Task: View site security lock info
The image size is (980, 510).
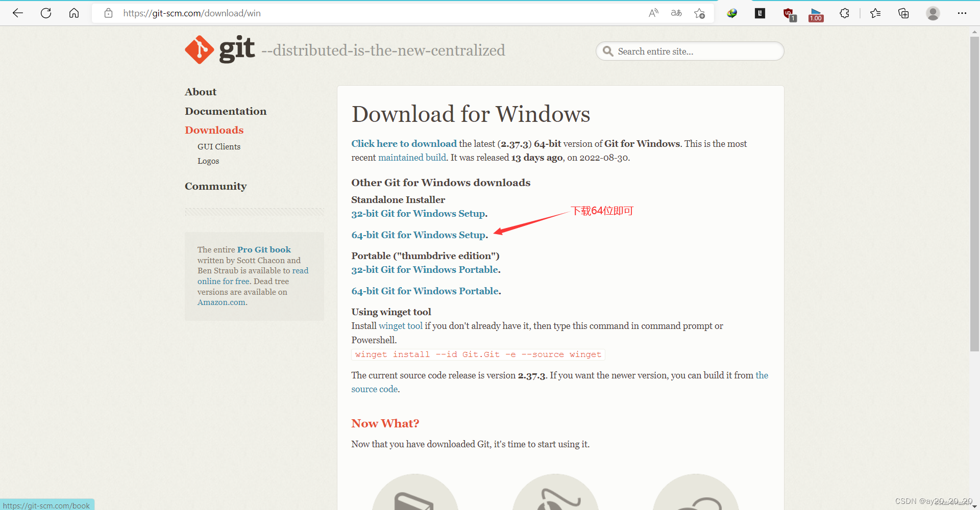Action: [x=108, y=13]
